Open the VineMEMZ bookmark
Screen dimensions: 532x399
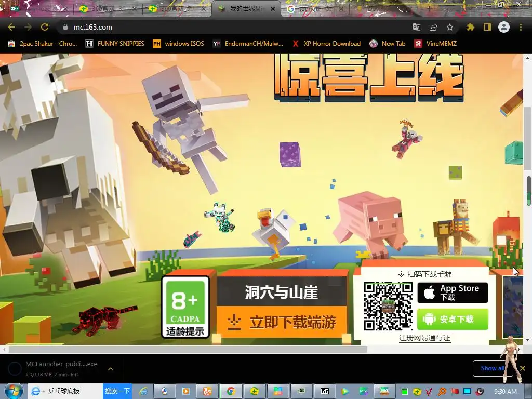[436, 44]
